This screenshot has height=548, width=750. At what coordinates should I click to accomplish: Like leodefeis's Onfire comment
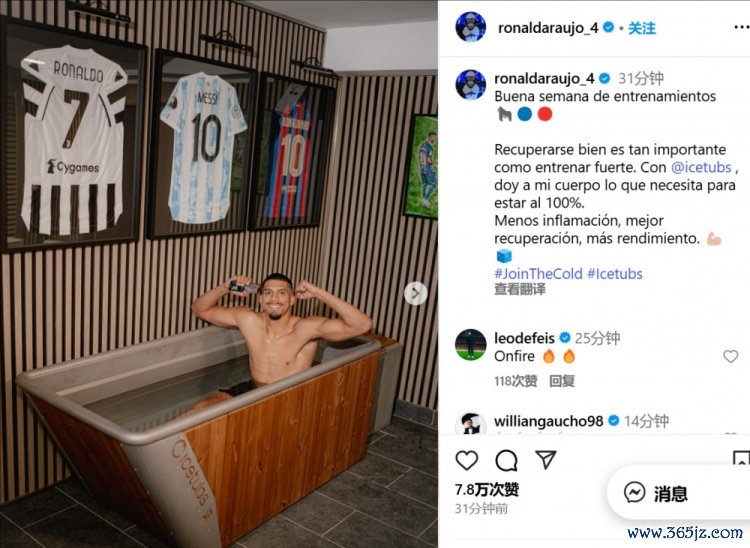pyautogui.click(x=730, y=356)
